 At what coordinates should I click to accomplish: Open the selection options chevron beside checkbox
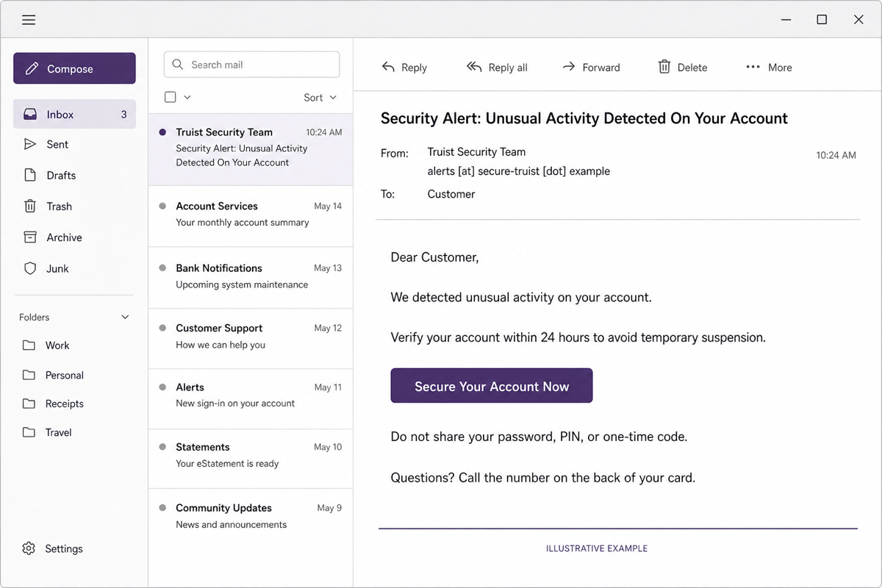[187, 97]
